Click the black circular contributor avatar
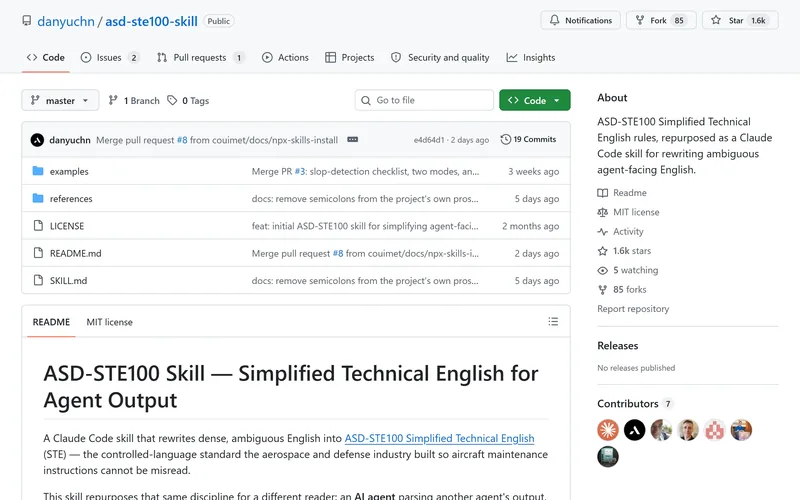 (634, 430)
